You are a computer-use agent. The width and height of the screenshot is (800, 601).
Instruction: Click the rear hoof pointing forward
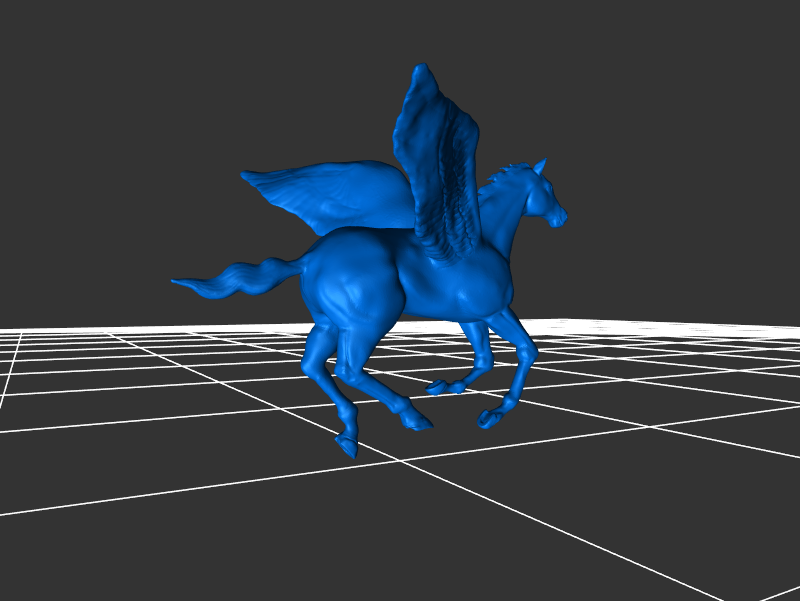416,424
